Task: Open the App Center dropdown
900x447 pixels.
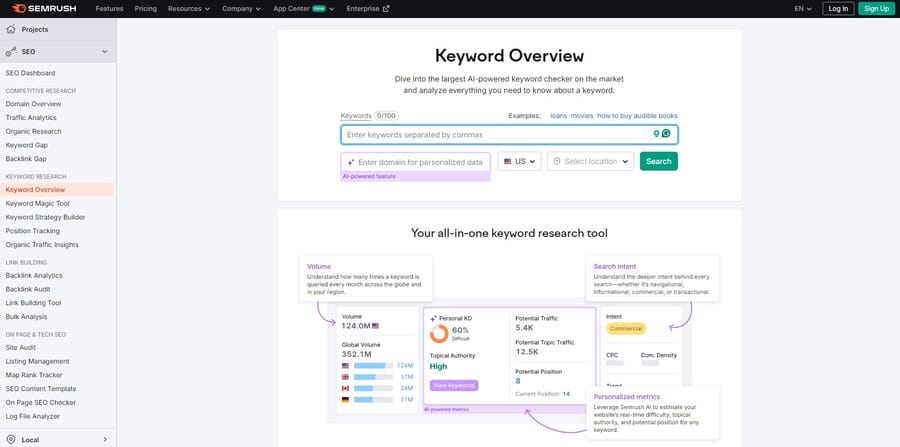Action: [304, 9]
